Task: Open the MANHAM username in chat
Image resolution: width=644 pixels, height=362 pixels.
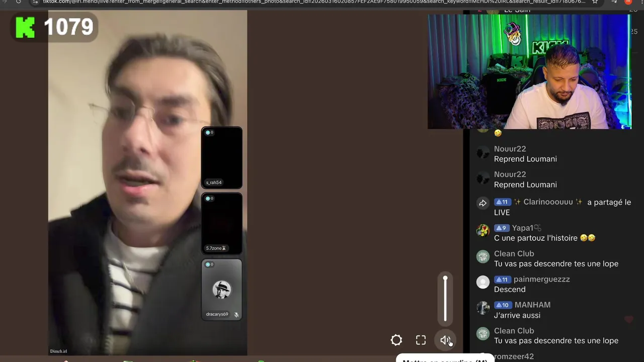Action: pos(532,305)
